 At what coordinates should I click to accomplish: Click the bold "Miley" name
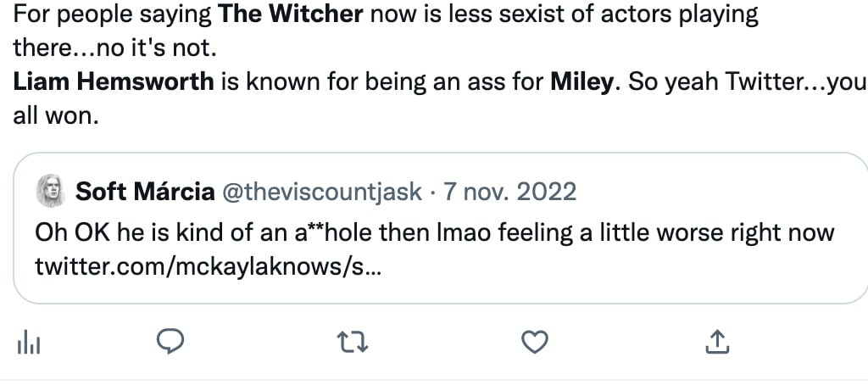click(581, 83)
